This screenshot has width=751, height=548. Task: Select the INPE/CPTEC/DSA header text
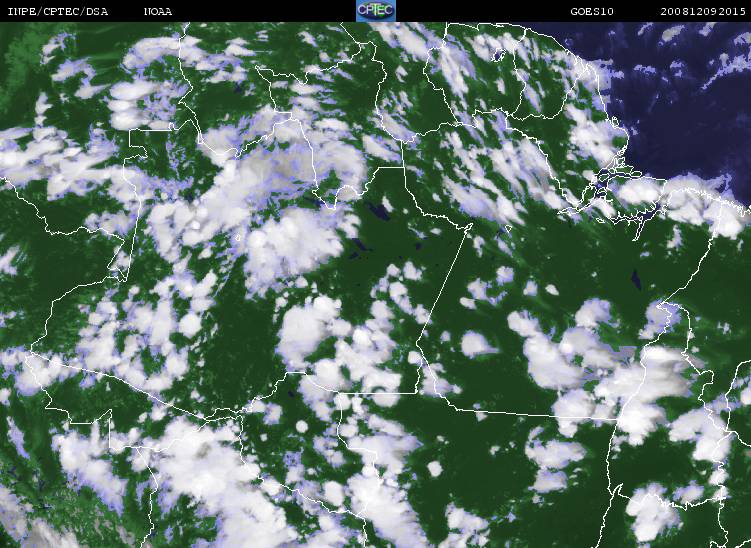click(x=57, y=11)
